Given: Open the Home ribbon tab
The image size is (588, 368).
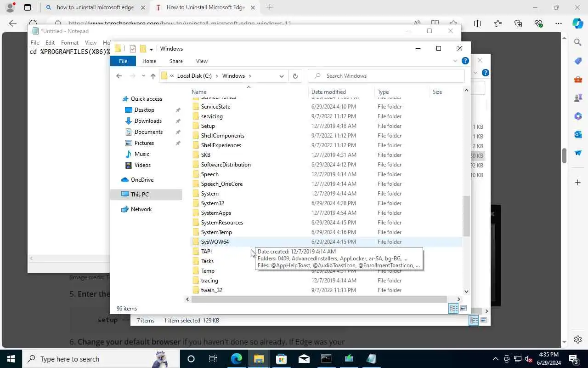Looking at the screenshot, I should 149,61.
